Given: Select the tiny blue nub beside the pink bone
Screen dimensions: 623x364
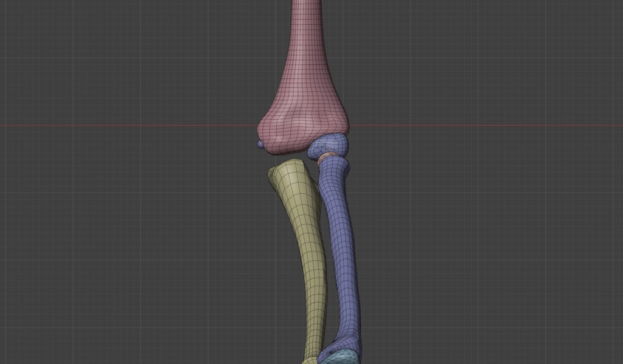Looking at the screenshot, I should click(260, 145).
